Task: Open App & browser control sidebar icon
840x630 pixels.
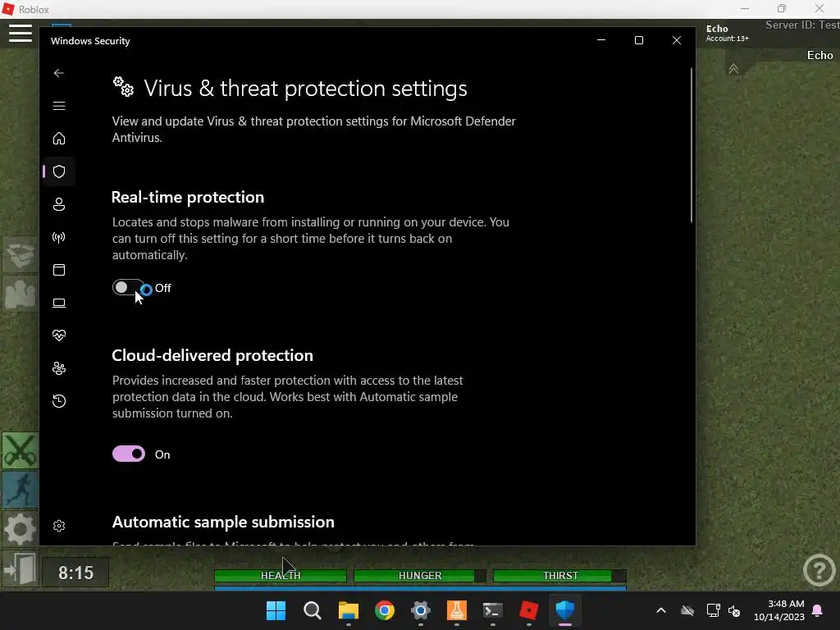Action: (59, 269)
